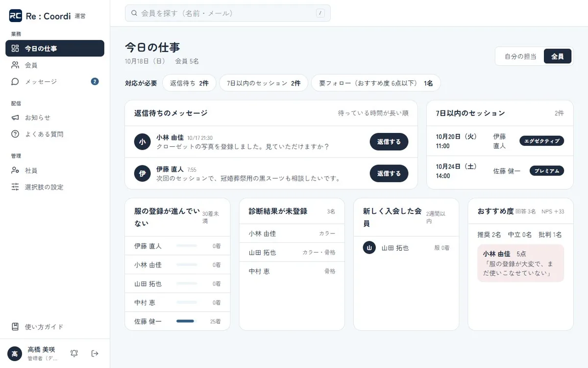Click the 社員 staff icon
Viewport: 588px width, 368px height.
pyautogui.click(x=15, y=170)
